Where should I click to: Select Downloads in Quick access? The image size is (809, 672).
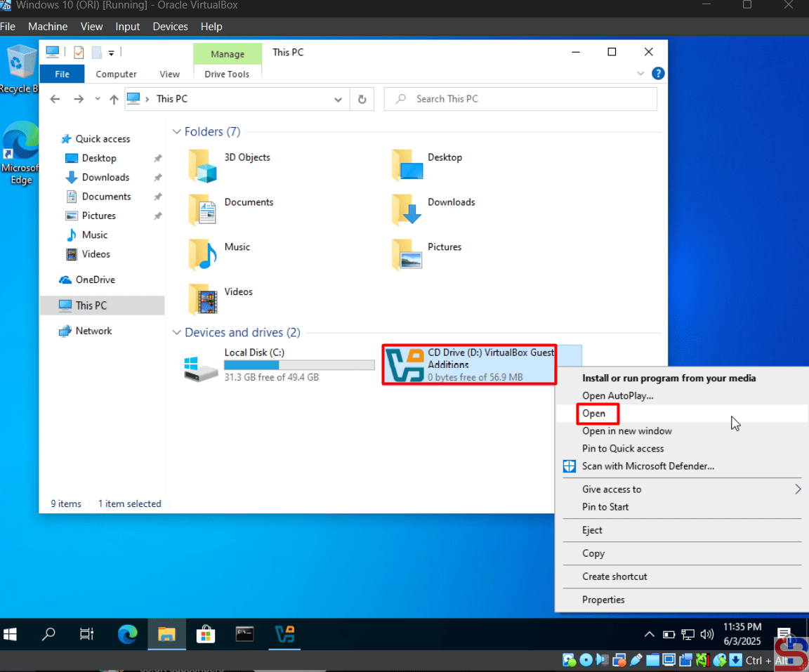coord(105,178)
